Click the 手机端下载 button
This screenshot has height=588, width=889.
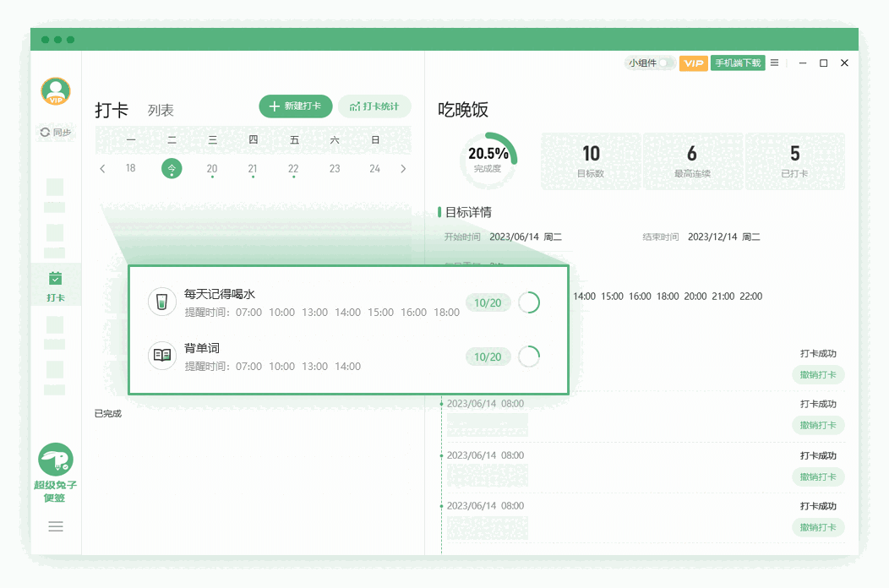click(x=738, y=63)
